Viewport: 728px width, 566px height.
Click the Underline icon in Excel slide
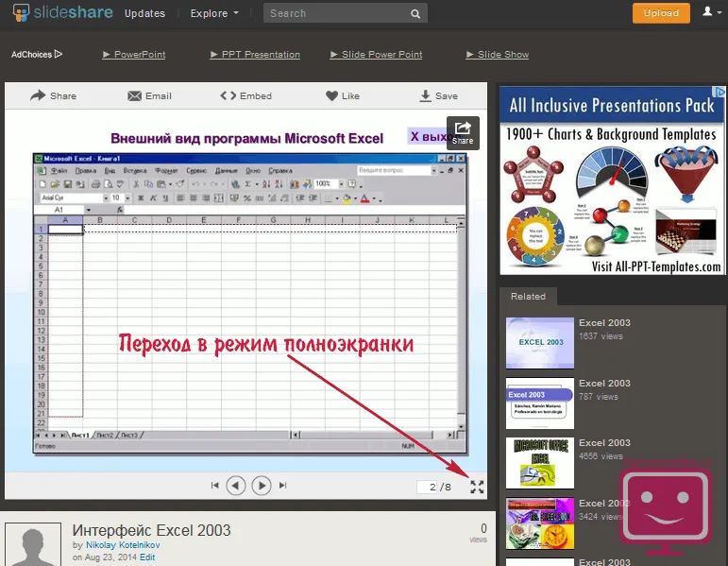[165, 198]
